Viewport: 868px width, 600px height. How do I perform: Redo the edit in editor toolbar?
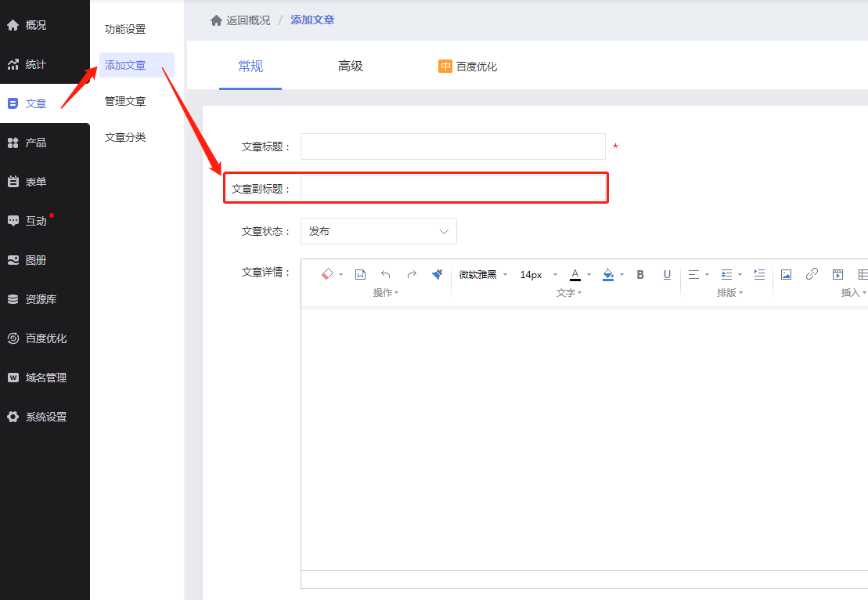pos(412,274)
